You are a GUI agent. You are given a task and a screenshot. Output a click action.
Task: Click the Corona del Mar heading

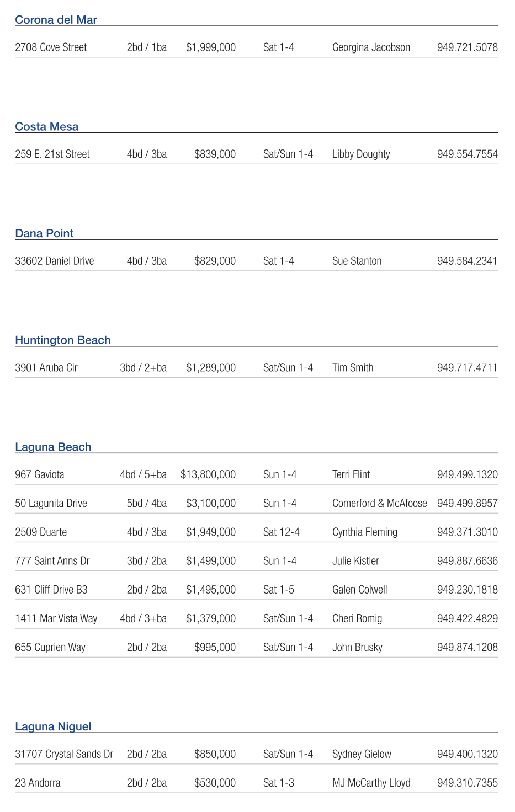[x=56, y=20]
